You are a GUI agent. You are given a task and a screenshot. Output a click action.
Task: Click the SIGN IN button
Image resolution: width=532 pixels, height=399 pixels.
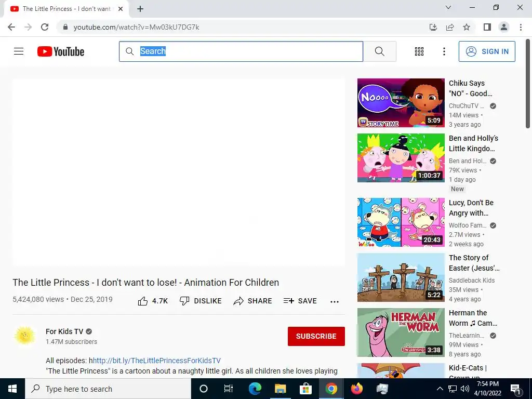(487, 51)
